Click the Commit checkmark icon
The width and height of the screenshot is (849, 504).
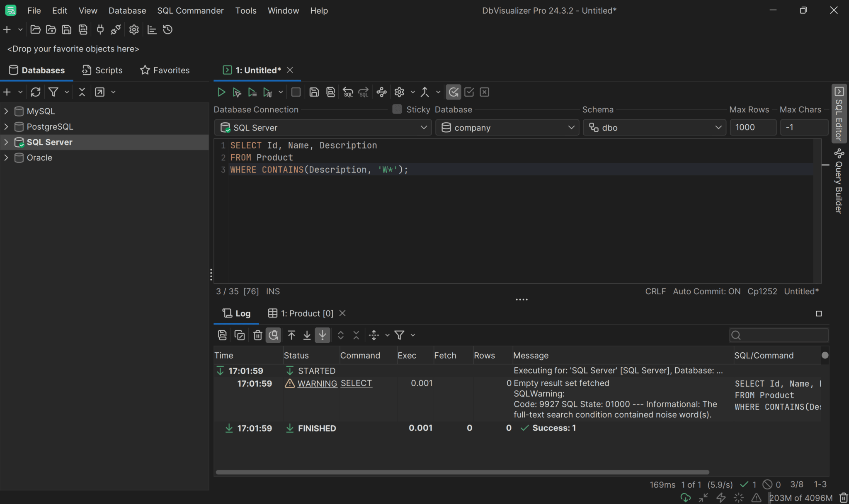(469, 92)
